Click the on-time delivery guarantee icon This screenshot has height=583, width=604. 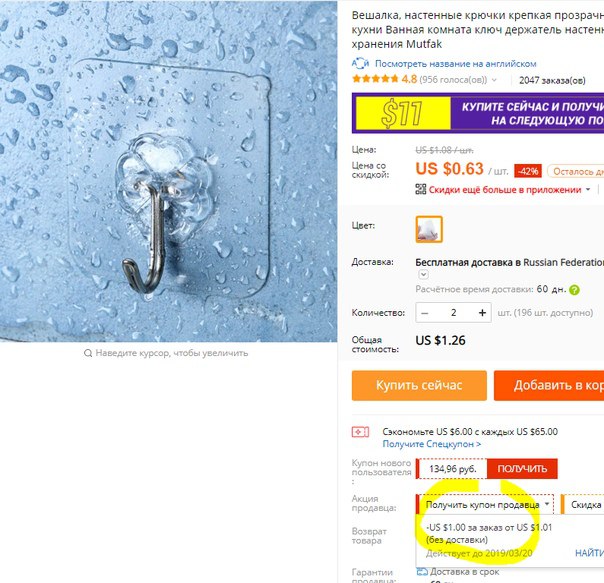point(422,572)
